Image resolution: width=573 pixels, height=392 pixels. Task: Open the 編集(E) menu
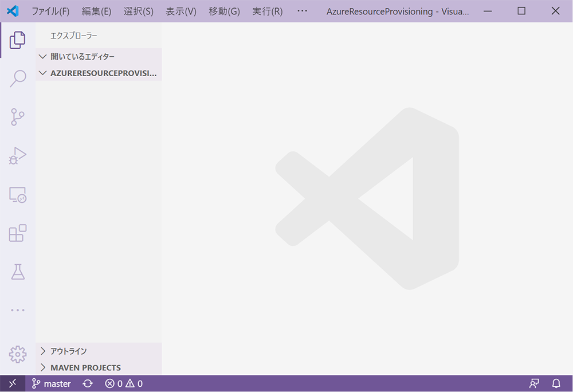click(96, 11)
